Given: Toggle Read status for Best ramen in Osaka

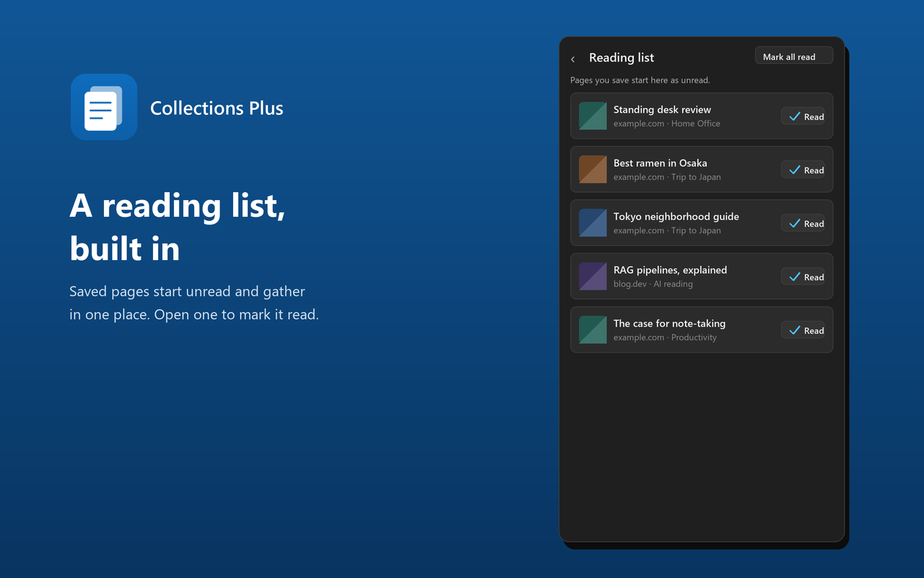Looking at the screenshot, I should coord(803,170).
